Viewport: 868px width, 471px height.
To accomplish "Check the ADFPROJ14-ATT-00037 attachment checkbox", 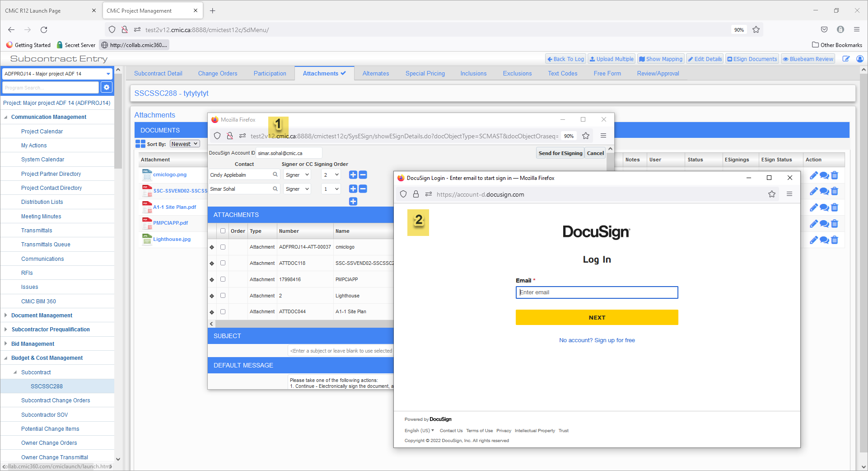I will point(223,247).
